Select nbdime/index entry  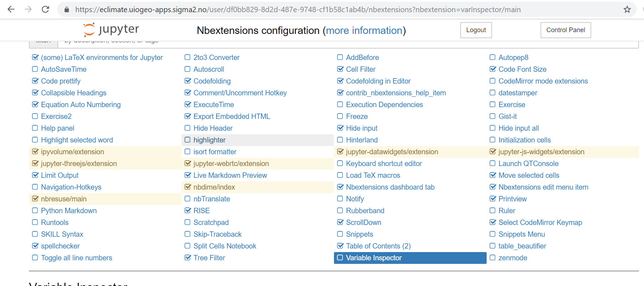pos(214,187)
